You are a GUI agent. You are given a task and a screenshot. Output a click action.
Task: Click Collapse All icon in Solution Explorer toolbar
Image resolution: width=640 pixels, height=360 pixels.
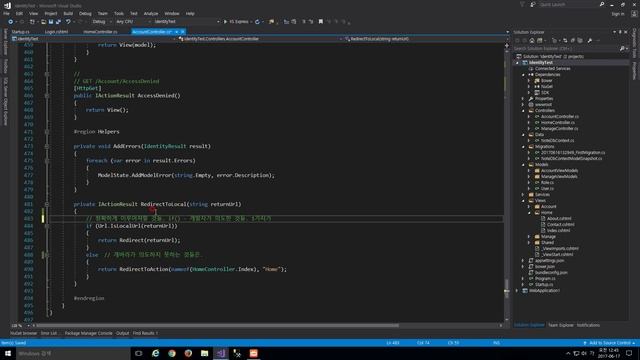[x=573, y=40]
